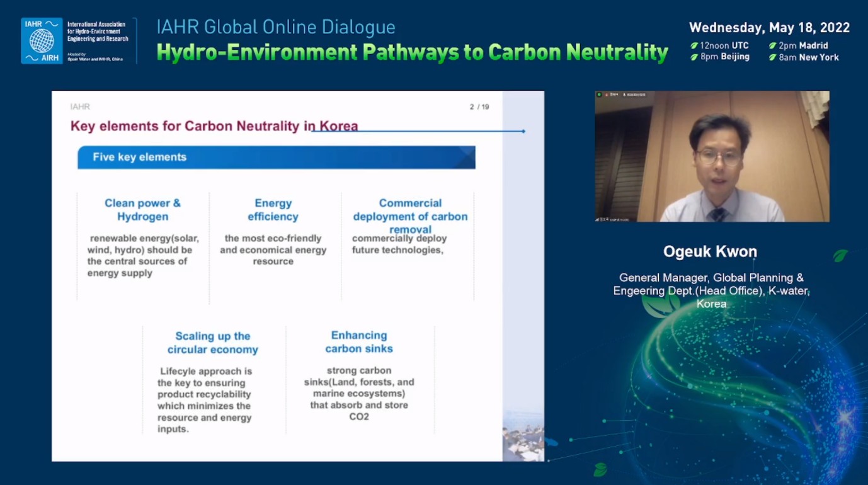Click the slide page number 2 / 19

tap(479, 107)
